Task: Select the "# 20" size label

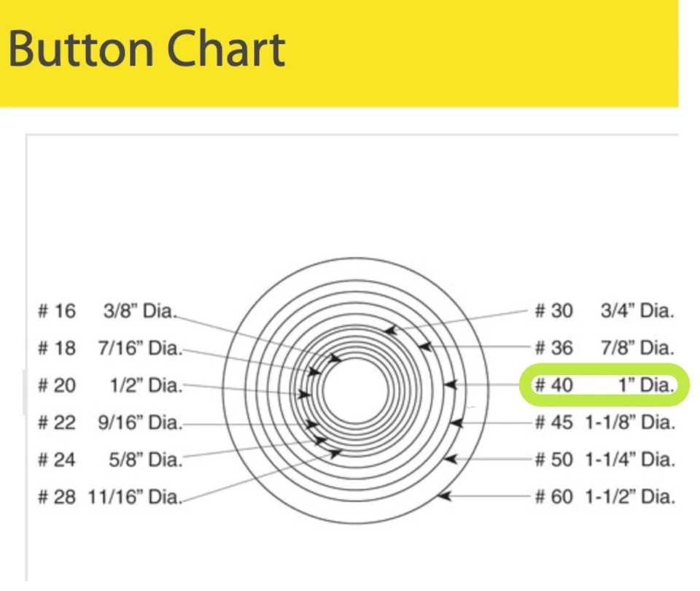Action: 57,385
